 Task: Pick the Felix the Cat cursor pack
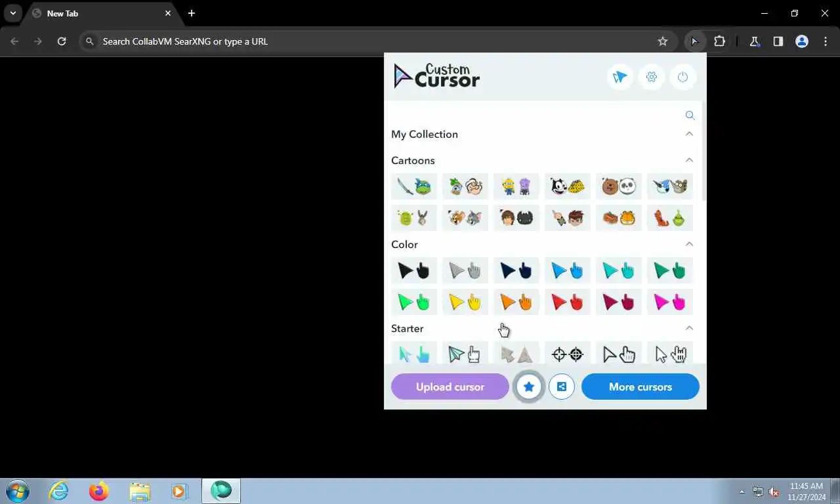(x=568, y=186)
